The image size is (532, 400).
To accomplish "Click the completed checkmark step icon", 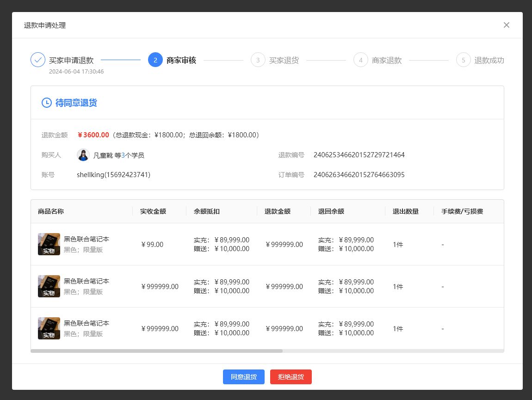I will pos(38,60).
